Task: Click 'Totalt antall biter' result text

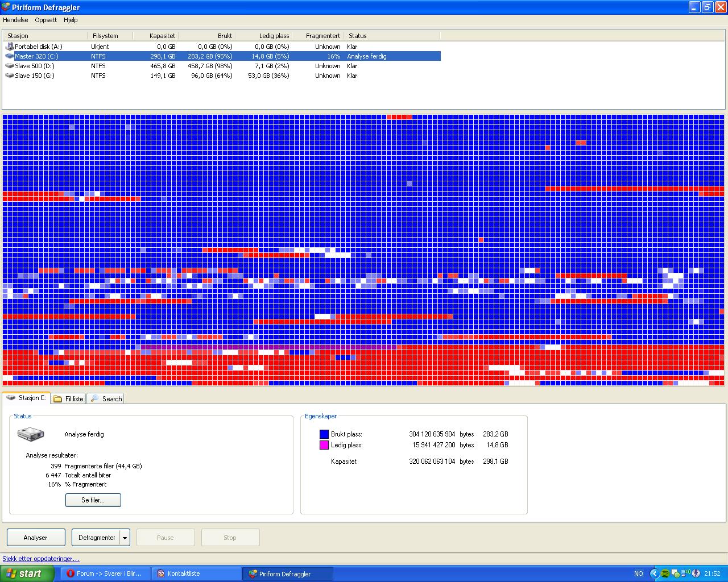Action: pyautogui.click(x=88, y=475)
